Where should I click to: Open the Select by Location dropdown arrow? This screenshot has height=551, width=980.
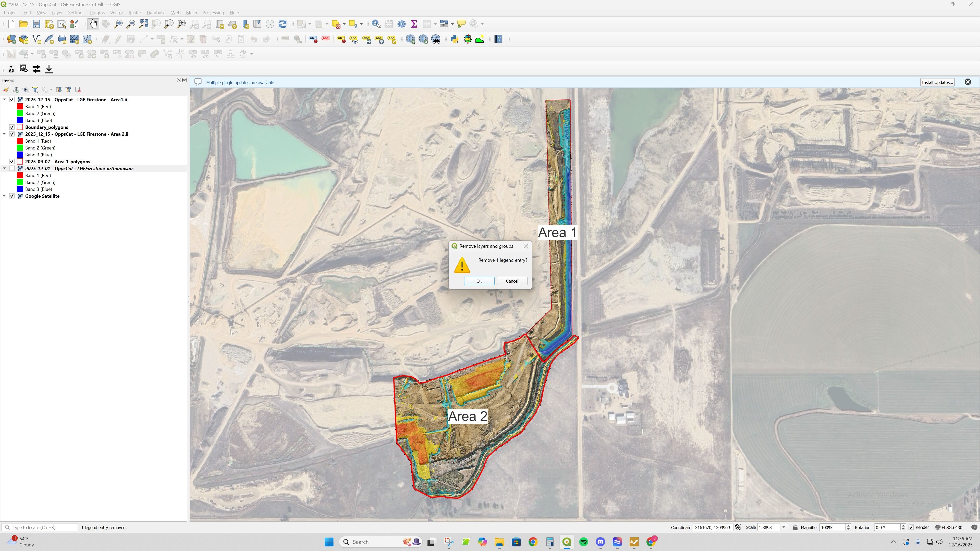pyautogui.click(x=361, y=24)
